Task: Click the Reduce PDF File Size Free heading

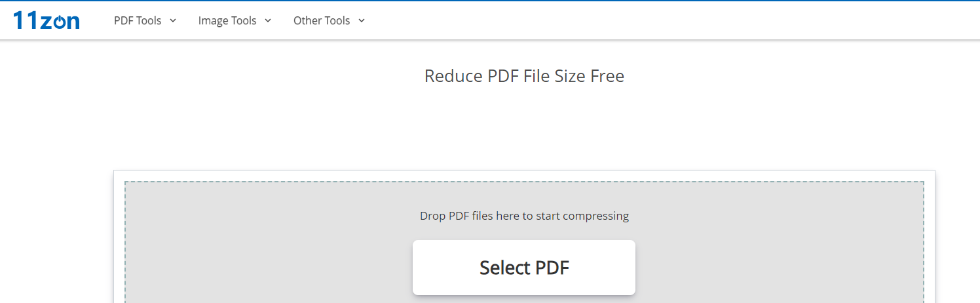Action: click(524, 76)
